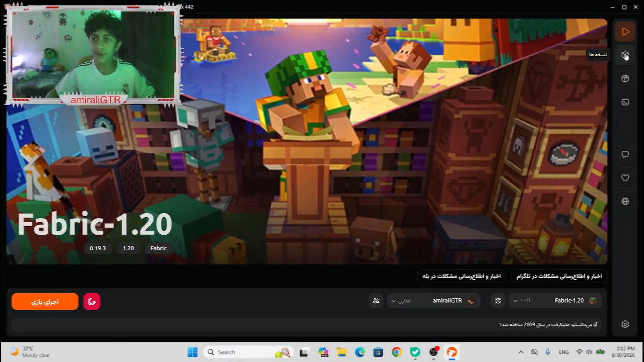Open Bale news and issues link
The image size is (644, 362).
pos(462,276)
